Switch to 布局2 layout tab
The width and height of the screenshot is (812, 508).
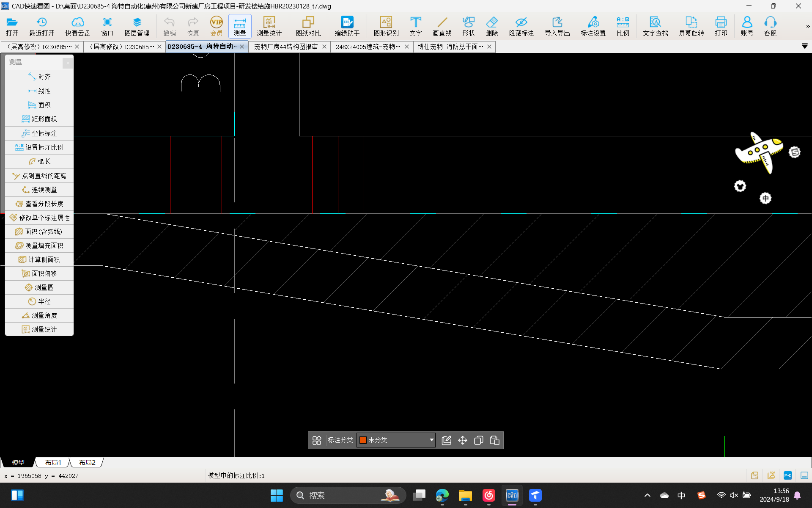coord(87,462)
